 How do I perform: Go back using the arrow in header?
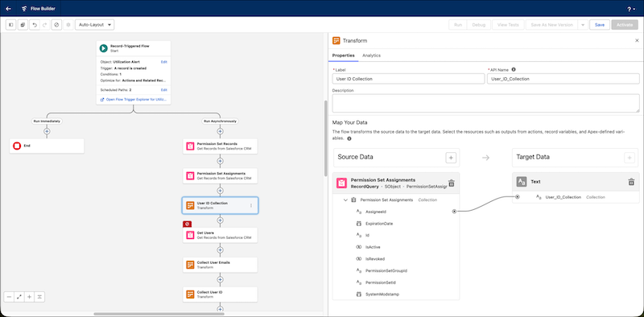point(9,8)
